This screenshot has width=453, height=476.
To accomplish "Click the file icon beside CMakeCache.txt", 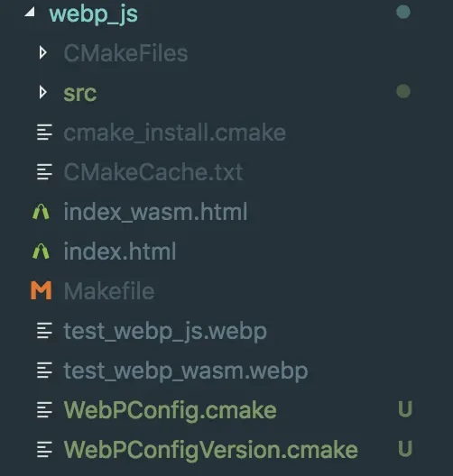I will pos(44,172).
